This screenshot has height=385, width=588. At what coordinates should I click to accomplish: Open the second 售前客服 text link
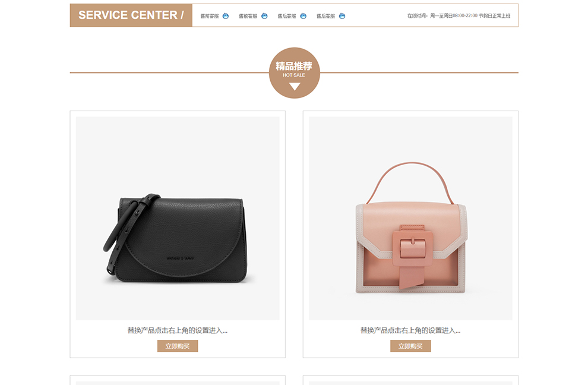(248, 16)
